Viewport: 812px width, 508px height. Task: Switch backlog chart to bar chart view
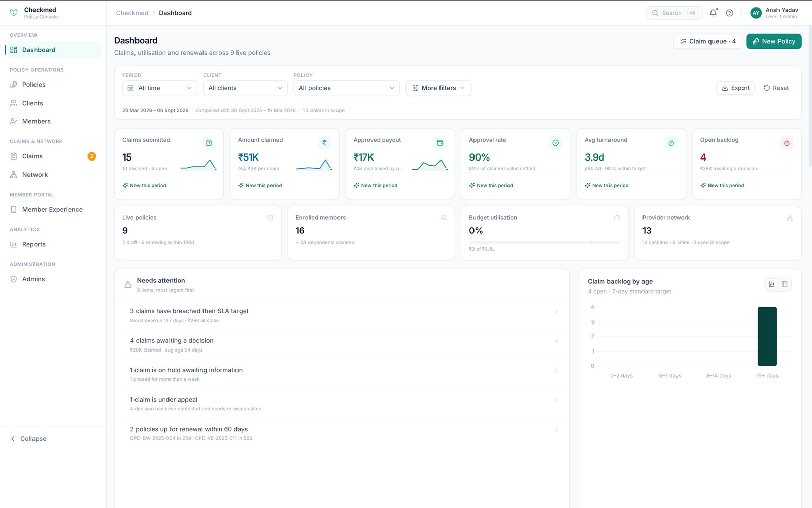coord(771,284)
